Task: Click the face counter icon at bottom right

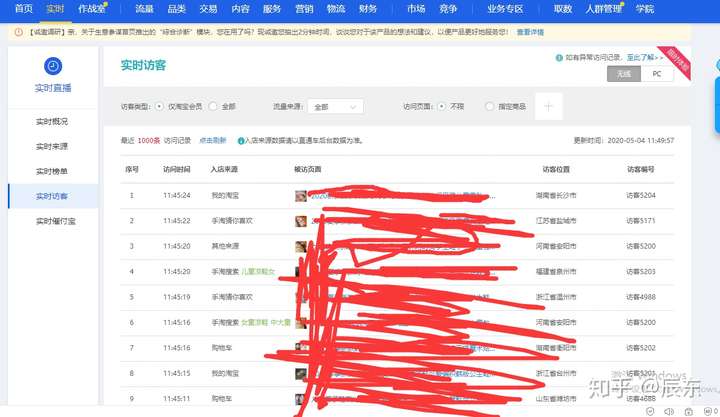Action: click(x=708, y=411)
